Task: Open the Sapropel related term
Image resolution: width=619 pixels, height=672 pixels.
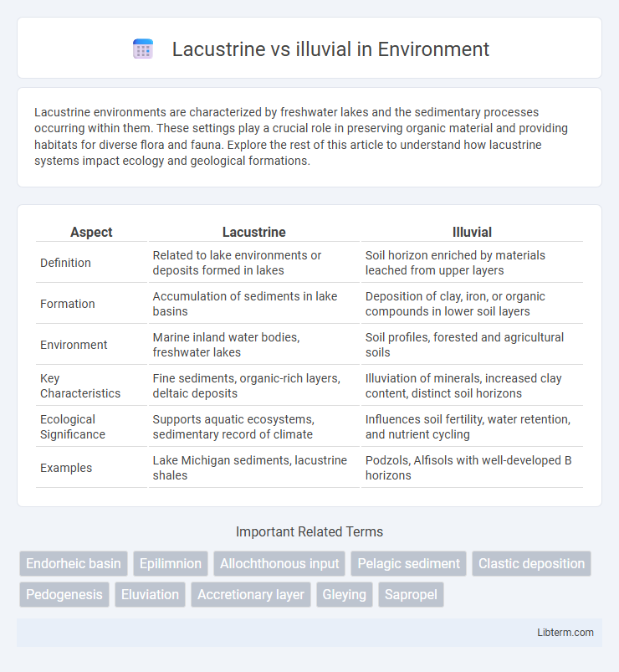Action: (x=411, y=594)
